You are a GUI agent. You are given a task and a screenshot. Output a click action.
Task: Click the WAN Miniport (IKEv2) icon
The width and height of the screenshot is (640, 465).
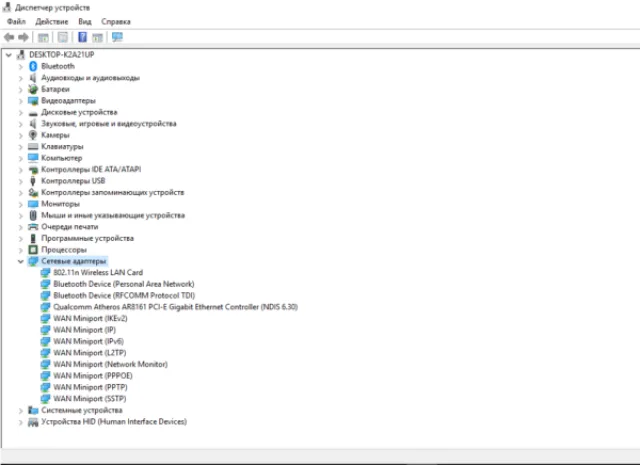click(45, 318)
